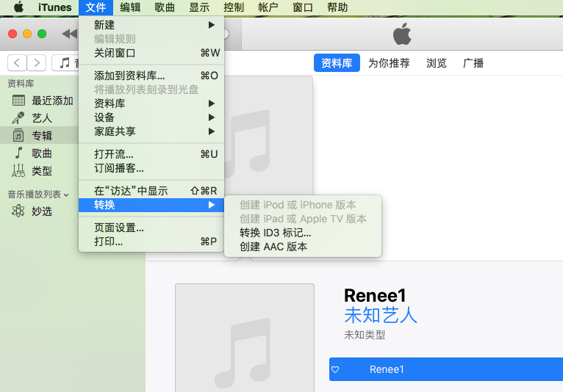Toggle the heart on Renee1 track
Screen dimensions: 563x392
point(335,369)
